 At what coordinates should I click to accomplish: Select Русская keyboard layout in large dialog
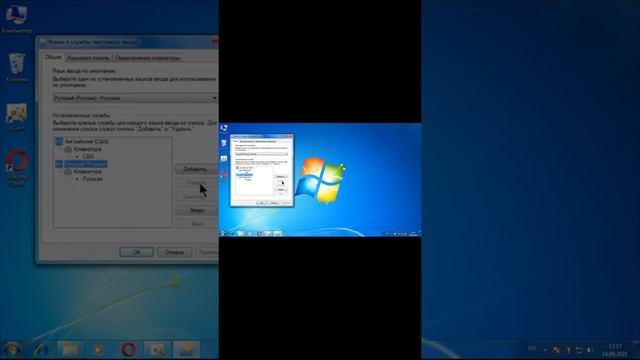93,179
